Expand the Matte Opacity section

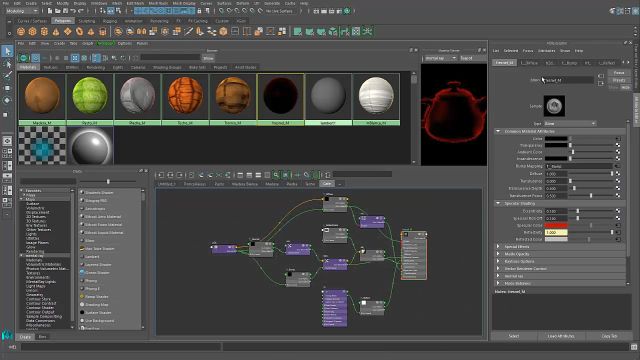click(498, 254)
